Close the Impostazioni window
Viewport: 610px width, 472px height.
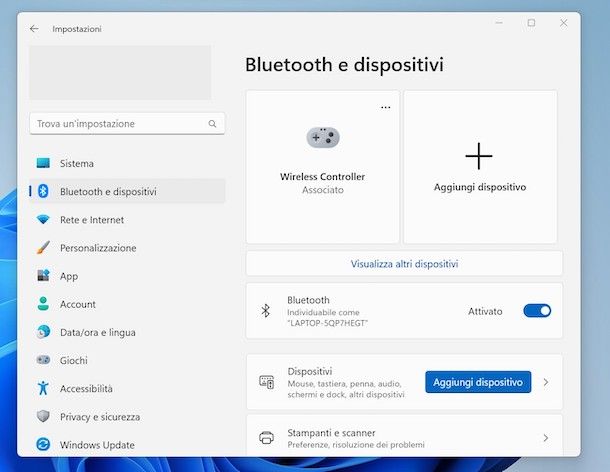tap(564, 23)
